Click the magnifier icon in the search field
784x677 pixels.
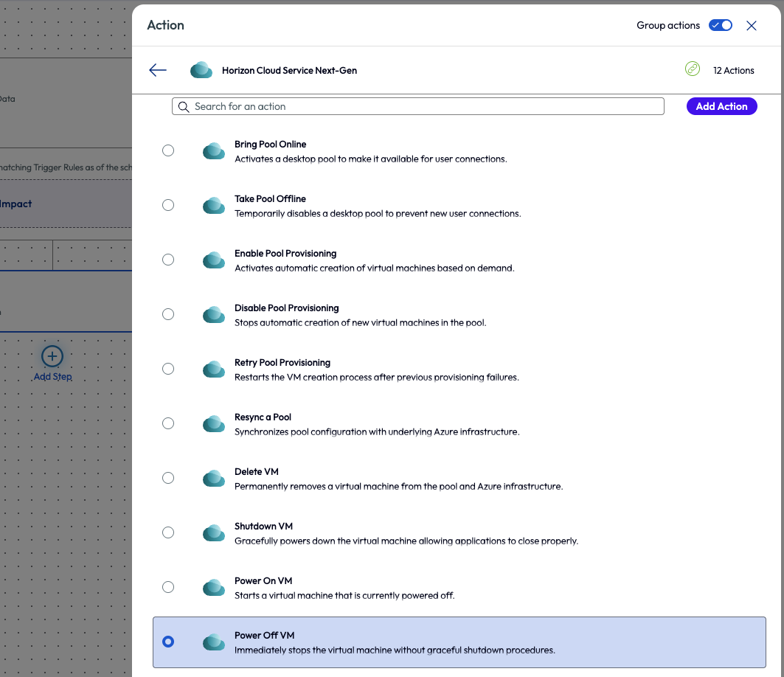tap(183, 106)
